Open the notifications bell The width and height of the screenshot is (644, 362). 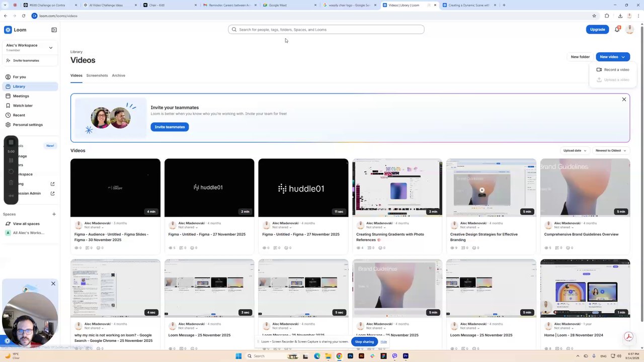click(617, 29)
